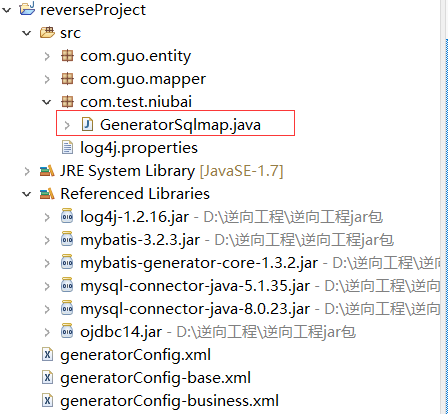Viewport: 448px width, 414px height.
Task: Click the com.guo.mapper package icon
Action: 67,79
